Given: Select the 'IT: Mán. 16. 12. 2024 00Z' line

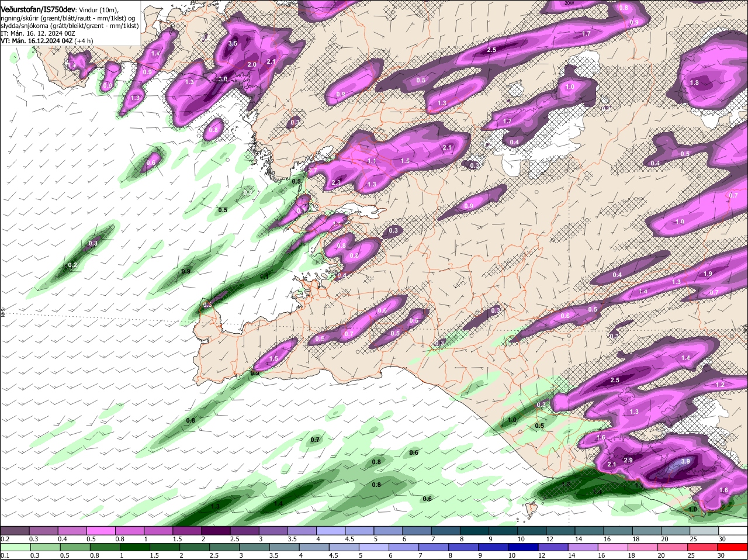Looking at the screenshot, I should (x=37, y=33).
